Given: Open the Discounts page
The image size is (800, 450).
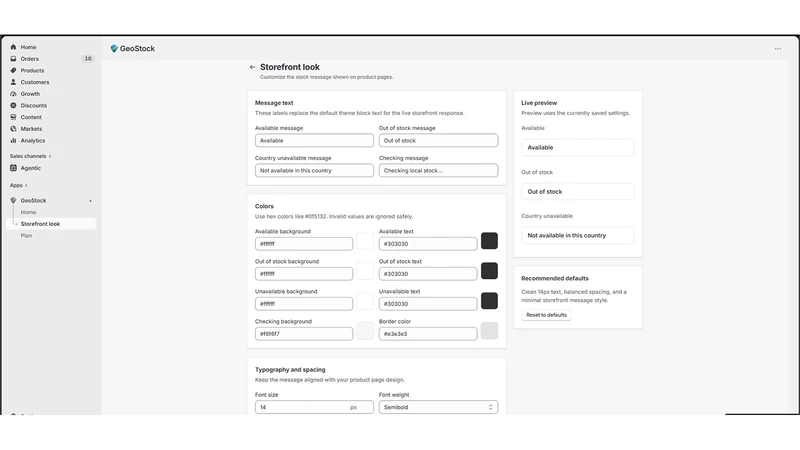Looking at the screenshot, I should point(34,106).
